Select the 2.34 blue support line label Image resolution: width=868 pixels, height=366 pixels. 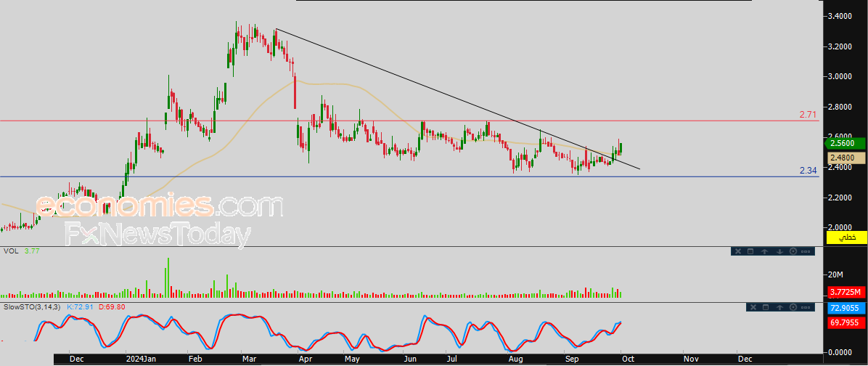tap(808, 171)
